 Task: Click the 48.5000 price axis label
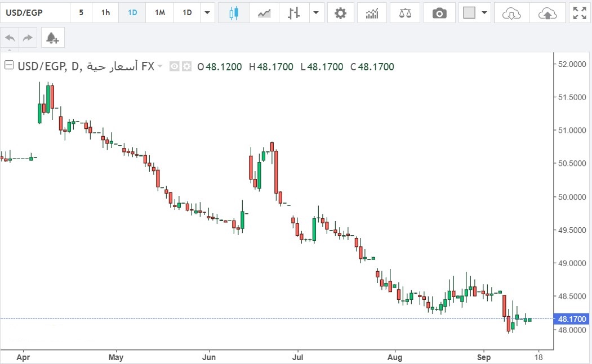click(572, 296)
